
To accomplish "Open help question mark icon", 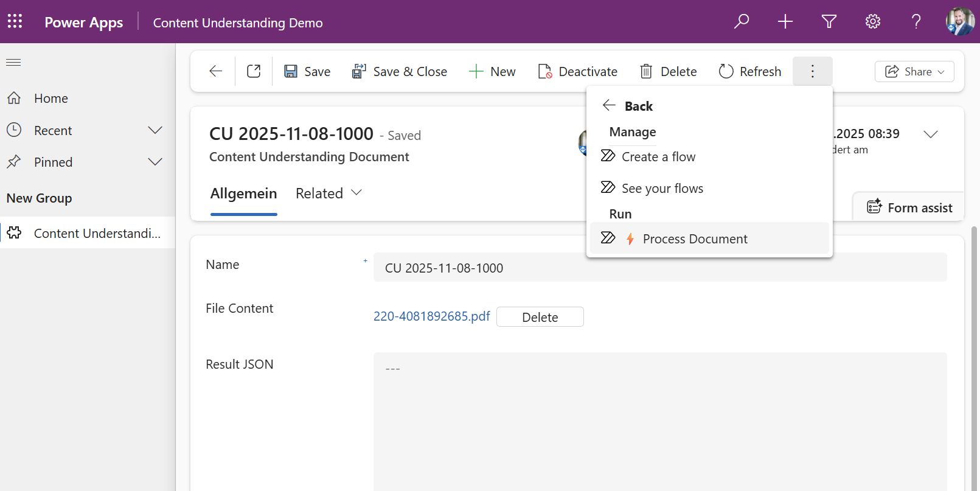I will tap(916, 22).
